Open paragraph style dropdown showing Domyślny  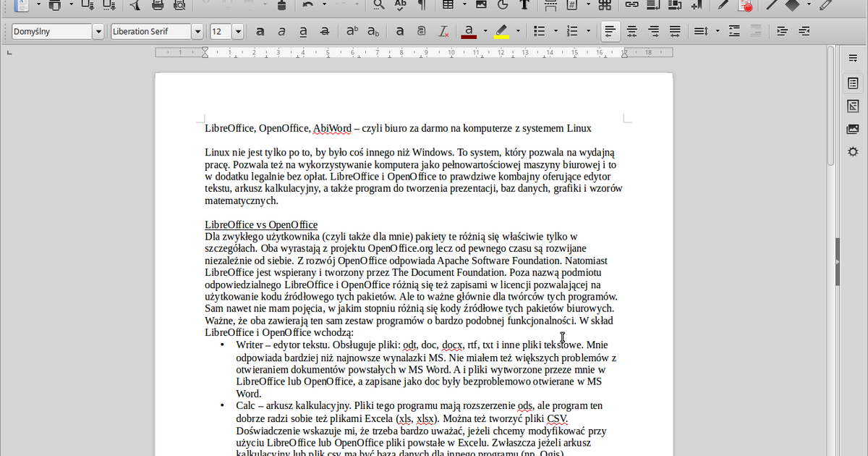98,32
